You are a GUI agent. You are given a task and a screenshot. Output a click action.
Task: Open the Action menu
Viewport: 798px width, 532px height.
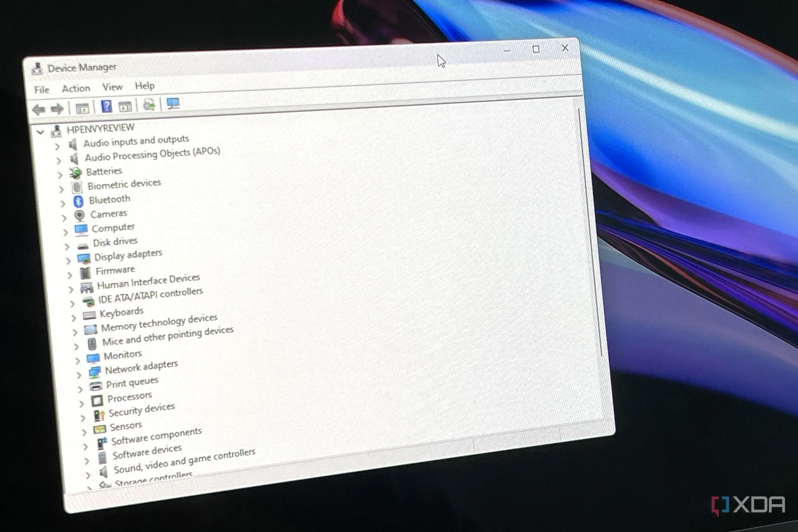pyautogui.click(x=76, y=89)
